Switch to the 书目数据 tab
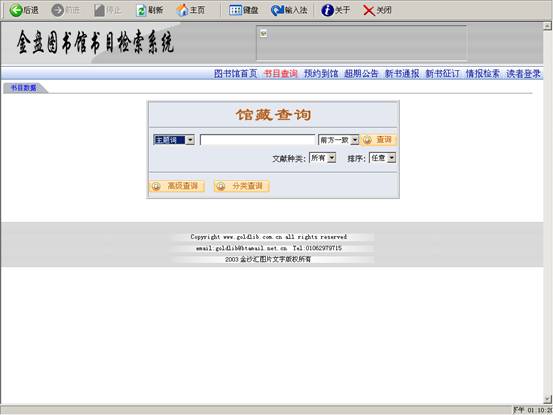 point(24,88)
